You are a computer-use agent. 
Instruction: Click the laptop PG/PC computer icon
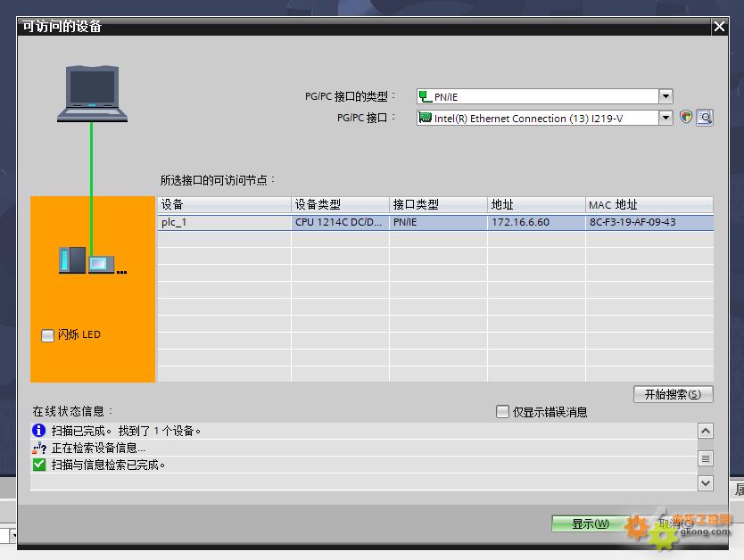click(93, 93)
